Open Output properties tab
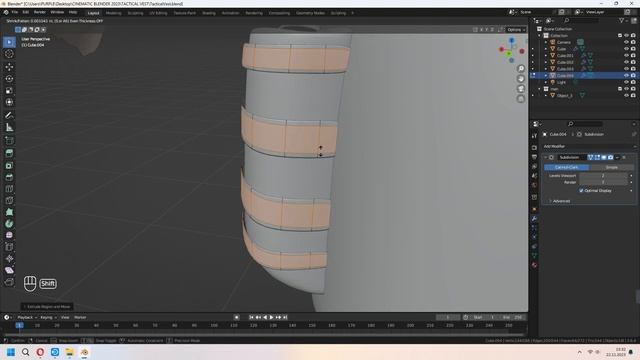The height and width of the screenshot is (360, 640). click(x=534, y=157)
